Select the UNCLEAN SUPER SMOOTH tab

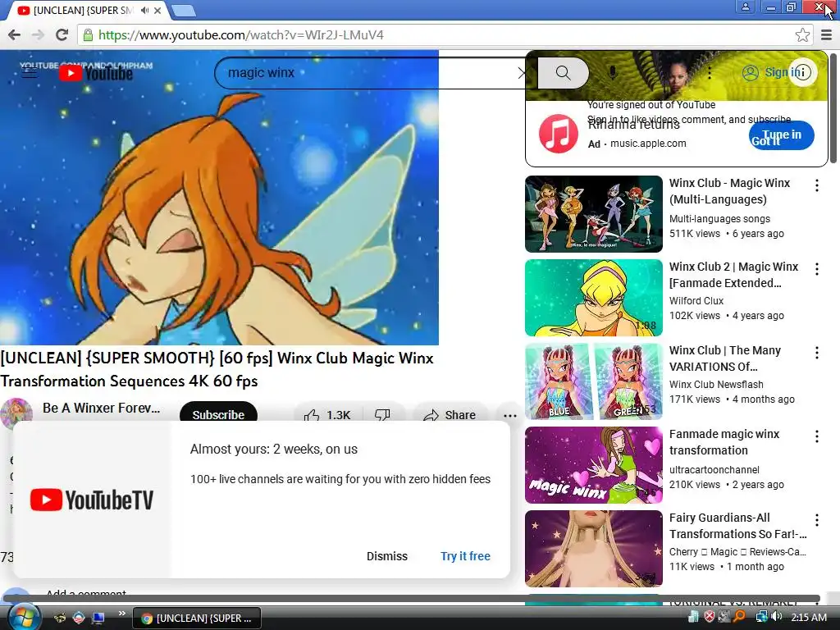pyautogui.click(x=83, y=10)
